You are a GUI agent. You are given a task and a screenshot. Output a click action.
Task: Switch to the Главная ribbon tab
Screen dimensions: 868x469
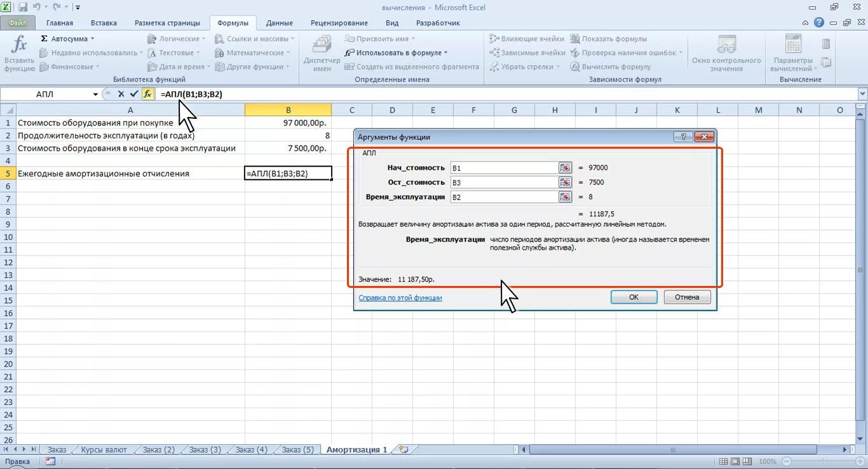pyautogui.click(x=60, y=23)
